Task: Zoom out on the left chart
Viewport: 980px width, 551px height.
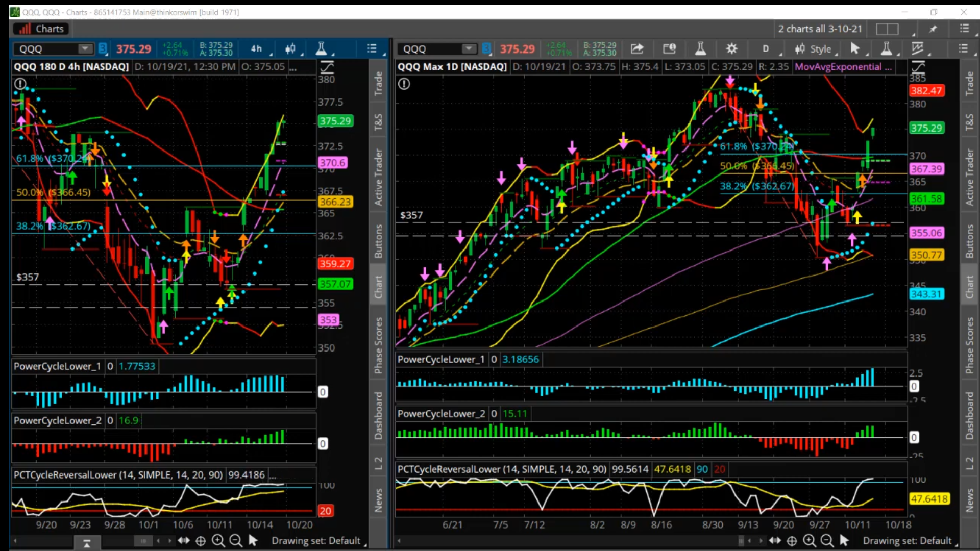Action: (x=235, y=541)
